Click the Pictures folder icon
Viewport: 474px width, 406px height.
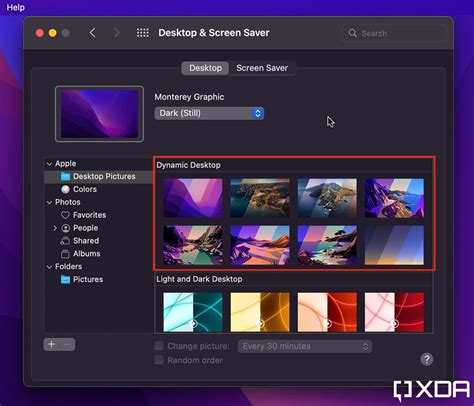tap(65, 279)
